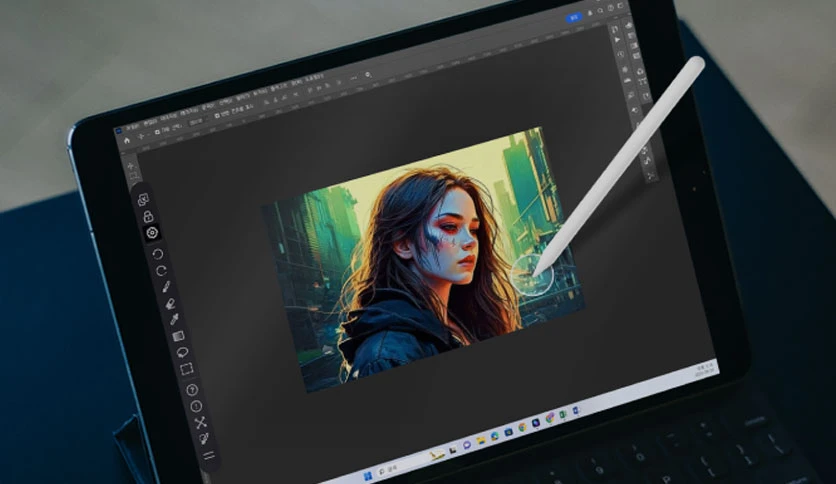Open File Explorer from the taskbar

point(480,440)
